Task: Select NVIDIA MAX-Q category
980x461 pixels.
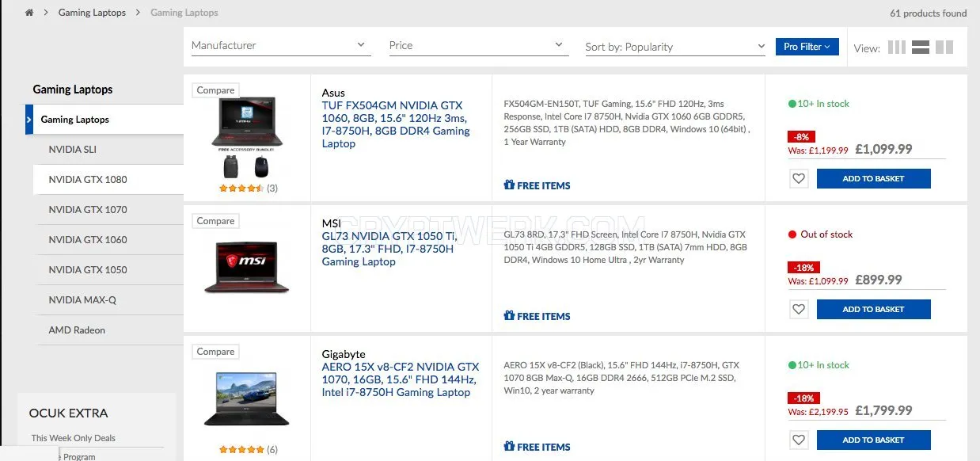Action: pos(108,300)
